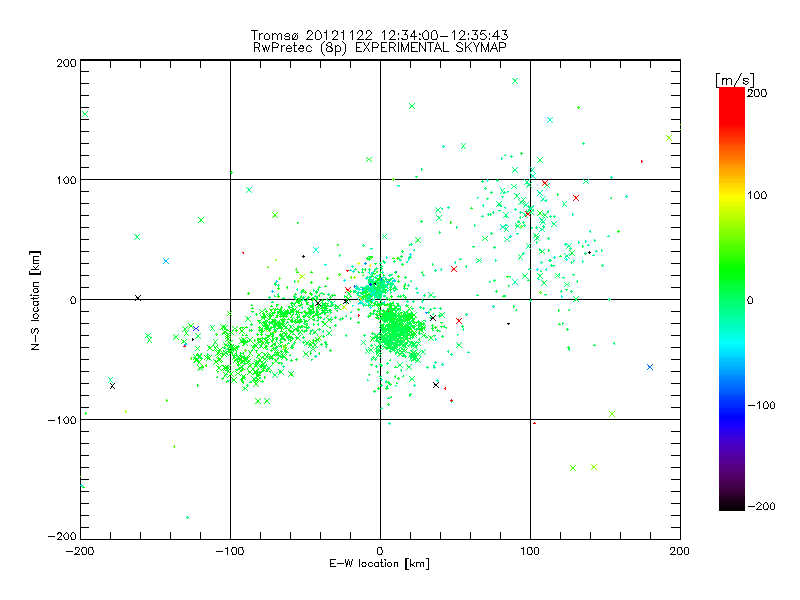Viewport: 800px width, 600px height.
Task: Click the '0' tick label on the E-W axis
Action: click(x=380, y=551)
